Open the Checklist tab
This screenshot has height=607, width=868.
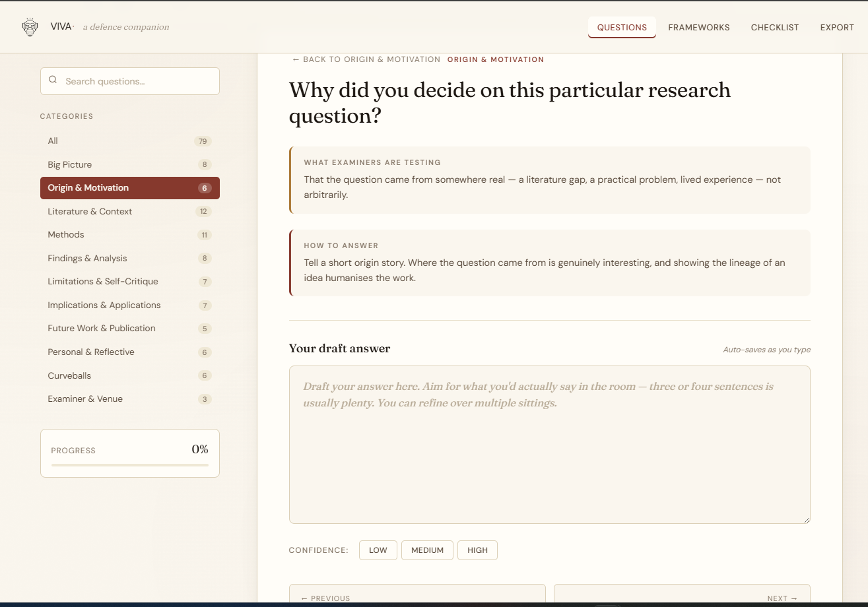(x=775, y=28)
